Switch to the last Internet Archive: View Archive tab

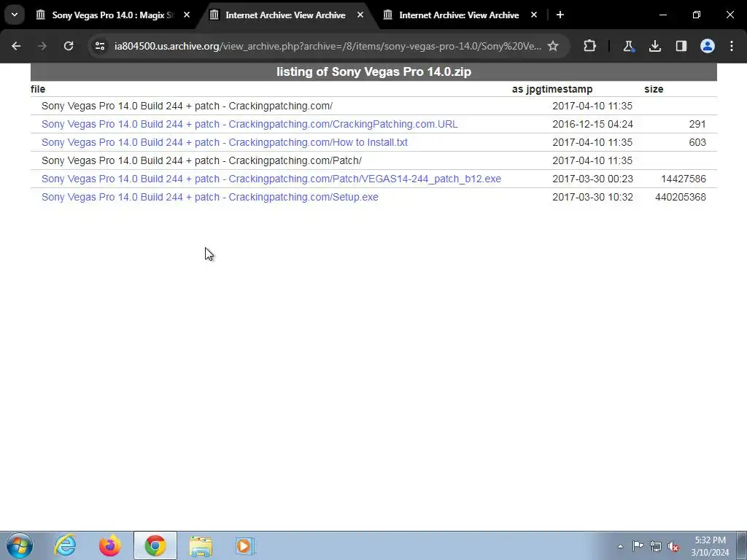(459, 15)
